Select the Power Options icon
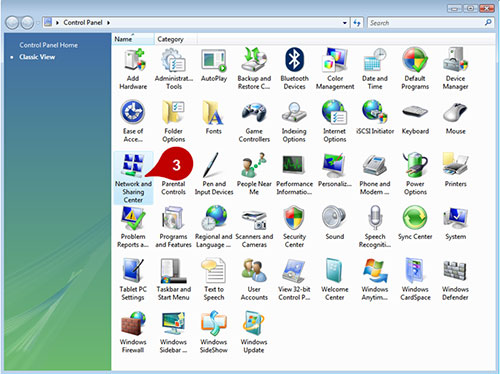Image resolution: width=500 pixels, height=374 pixels. [x=415, y=174]
